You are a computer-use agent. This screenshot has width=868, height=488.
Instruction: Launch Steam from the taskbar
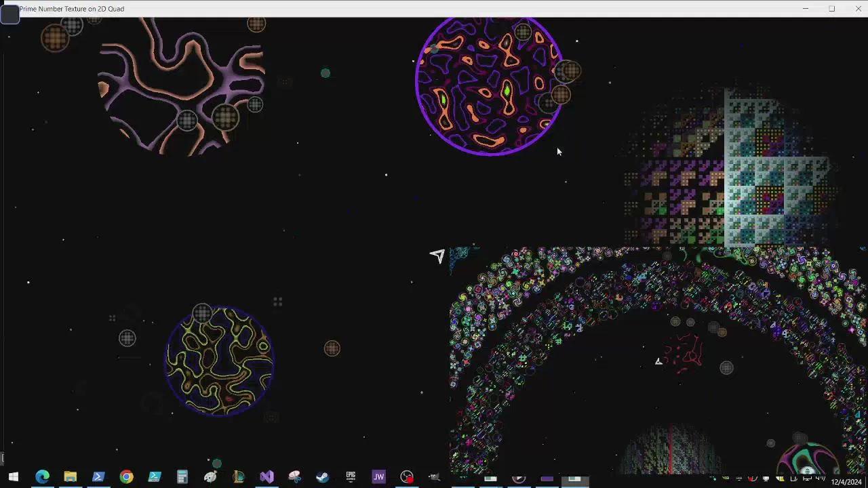(x=322, y=476)
